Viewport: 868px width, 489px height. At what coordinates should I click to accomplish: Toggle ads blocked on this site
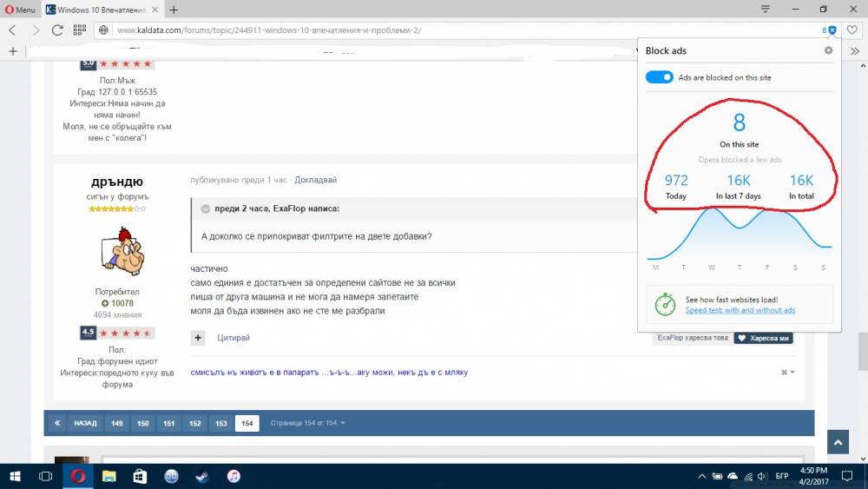[x=660, y=77]
